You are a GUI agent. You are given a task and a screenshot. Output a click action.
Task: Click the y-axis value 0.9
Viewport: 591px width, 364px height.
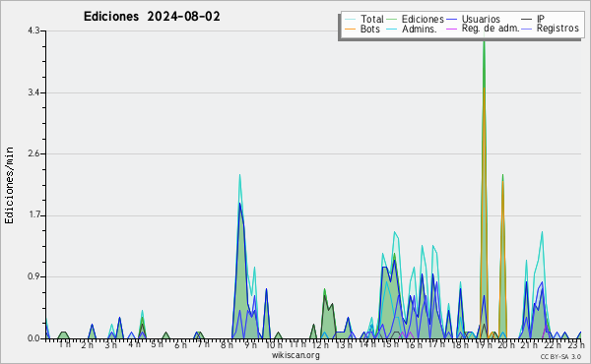click(33, 277)
